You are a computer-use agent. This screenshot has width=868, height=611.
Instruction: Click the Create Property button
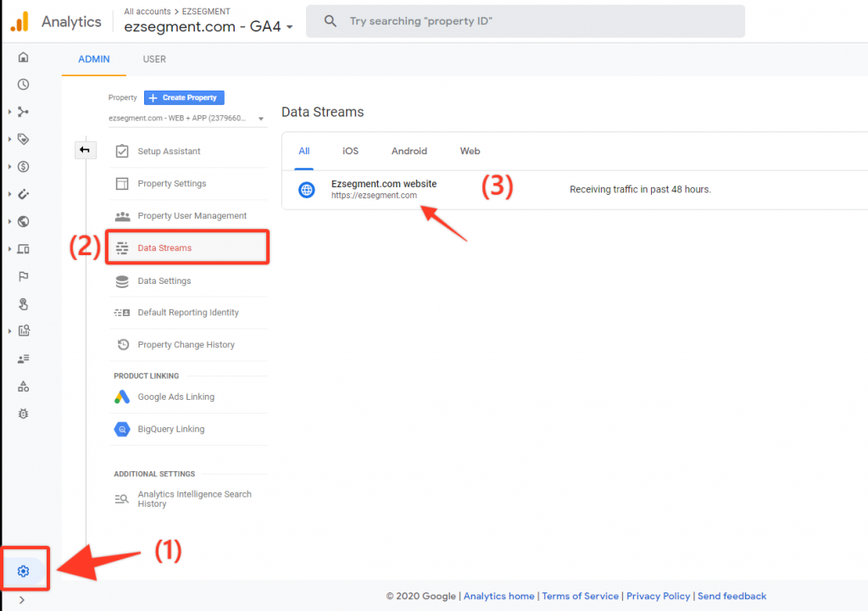(x=184, y=97)
